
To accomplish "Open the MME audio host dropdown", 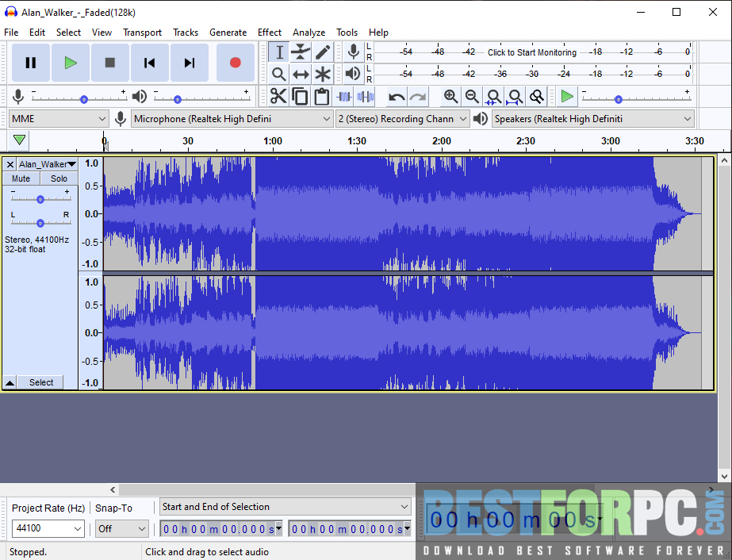I will pos(59,119).
